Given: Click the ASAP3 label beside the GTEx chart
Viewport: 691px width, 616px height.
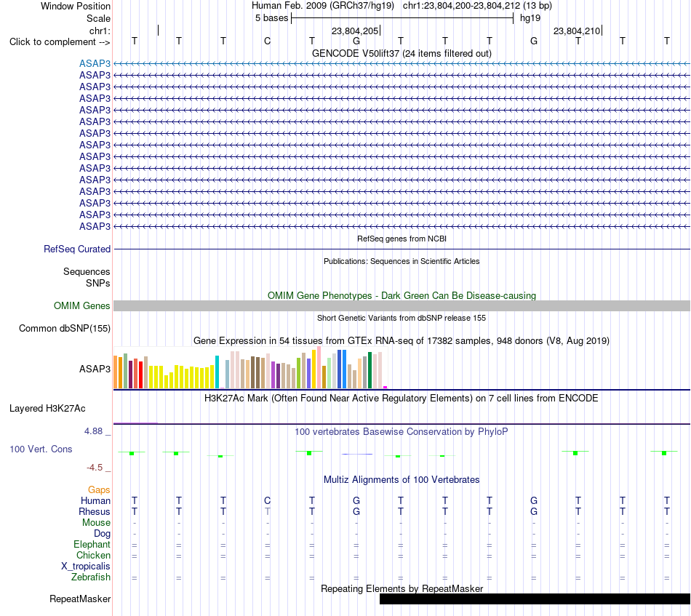Looking at the screenshot, I should [95, 369].
